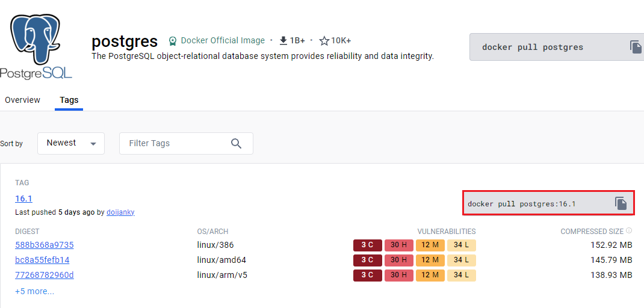The image size is (644, 308).
Task: Copy the docker pull postgres:16.1 command
Action: coord(621,203)
